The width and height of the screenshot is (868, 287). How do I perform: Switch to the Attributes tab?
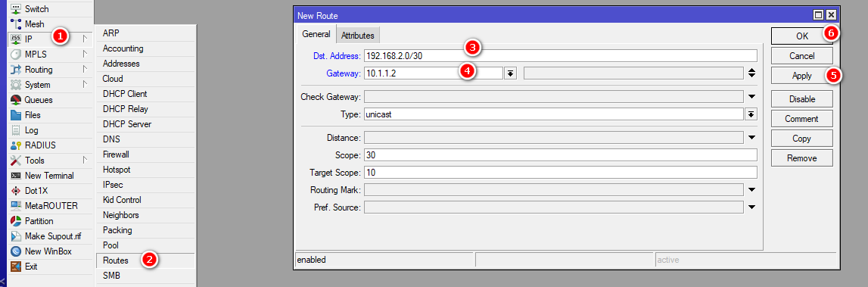(358, 36)
